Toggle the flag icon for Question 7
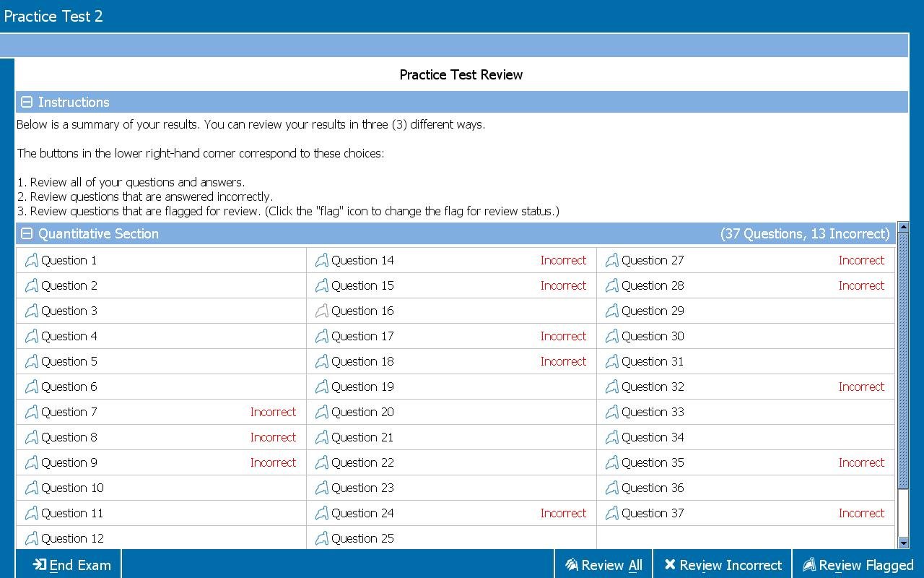Screen dimensions: 924x578 click(x=31, y=413)
